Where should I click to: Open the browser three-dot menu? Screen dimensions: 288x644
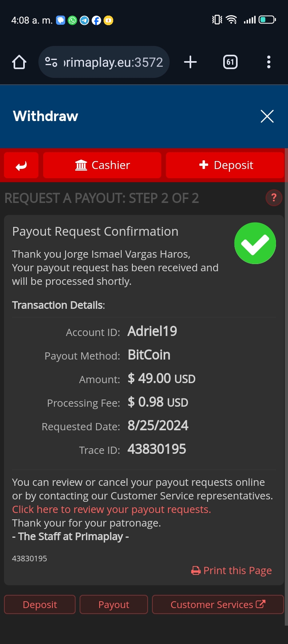pyautogui.click(x=268, y=62)
